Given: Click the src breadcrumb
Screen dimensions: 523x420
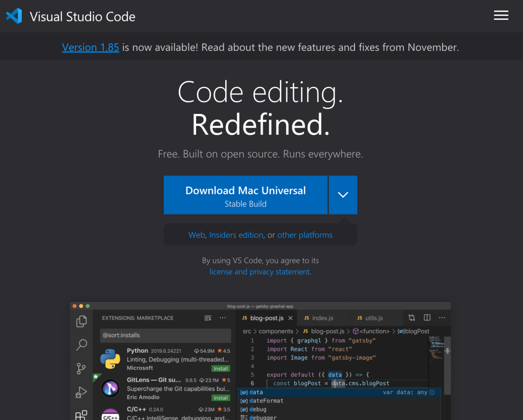Looking at the screenshot, I should click(x=247, y=331).
